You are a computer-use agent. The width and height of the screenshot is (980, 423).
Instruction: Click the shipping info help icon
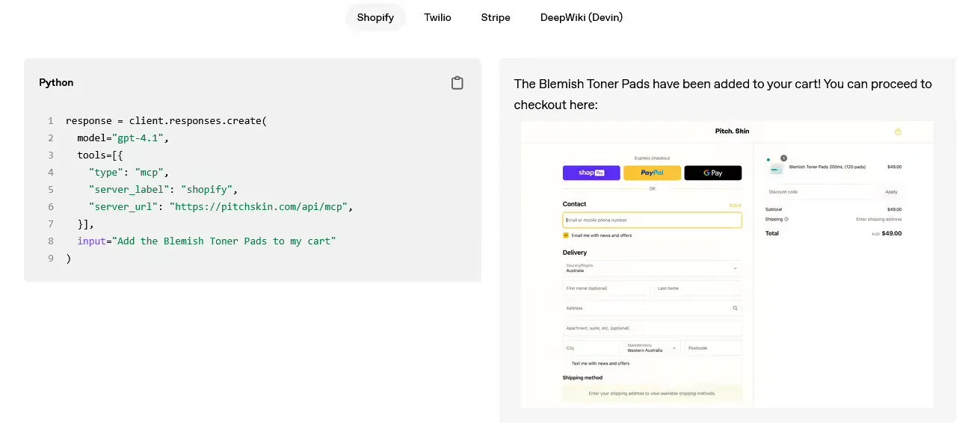[x=786, y=219]
